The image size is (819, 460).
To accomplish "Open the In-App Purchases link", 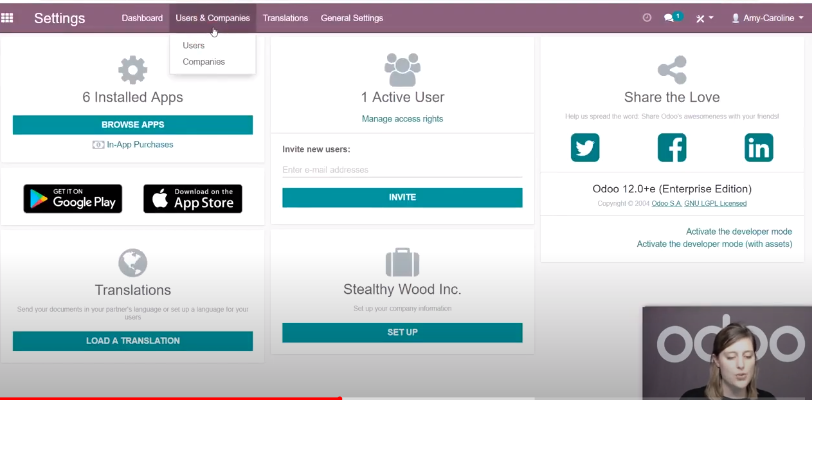I will tap(140, 145).
